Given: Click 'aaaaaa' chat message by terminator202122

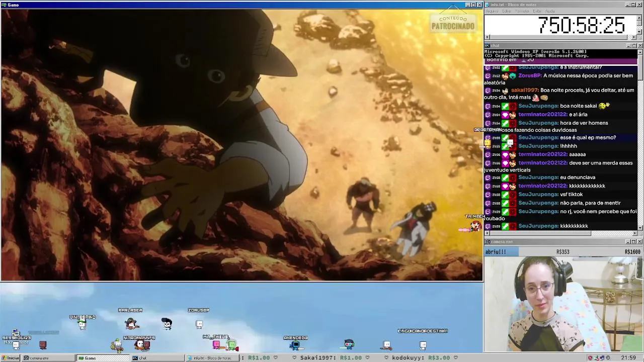Looking at the screenshot, I should (x=577, y=154).
